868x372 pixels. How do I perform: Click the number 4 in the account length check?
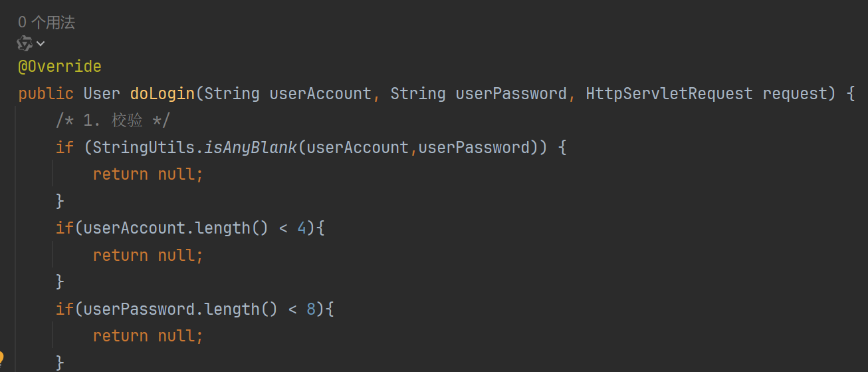[302, 228]
